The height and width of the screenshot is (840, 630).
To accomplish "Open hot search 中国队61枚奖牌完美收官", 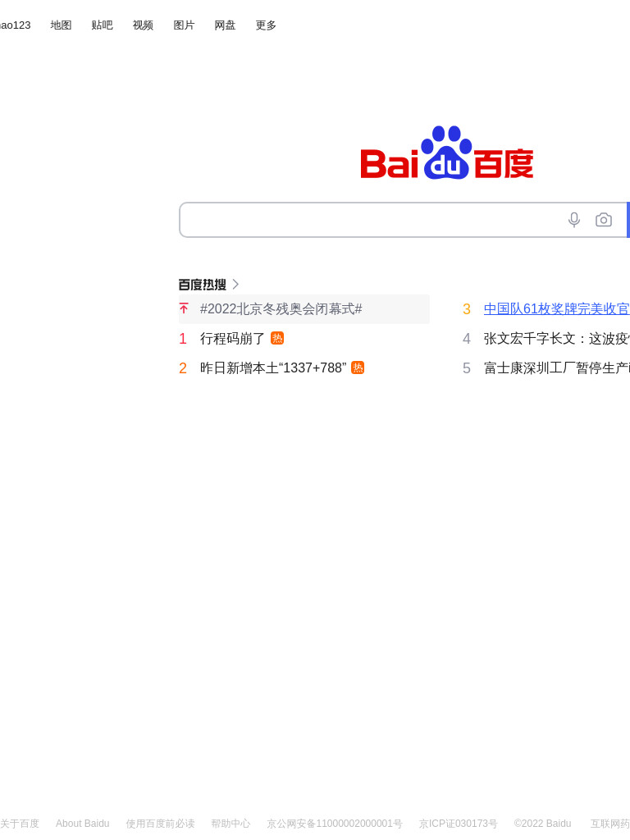I will point(557,309).
